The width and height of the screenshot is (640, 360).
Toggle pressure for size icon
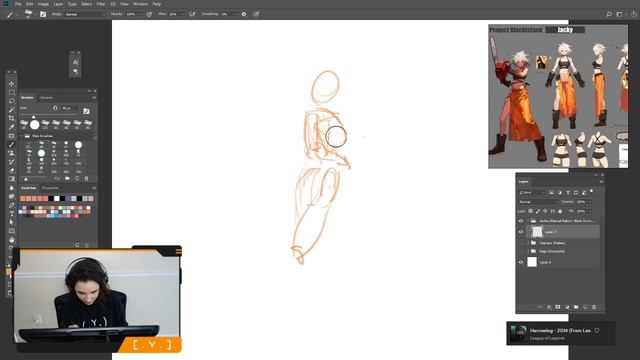pos(256,14)
